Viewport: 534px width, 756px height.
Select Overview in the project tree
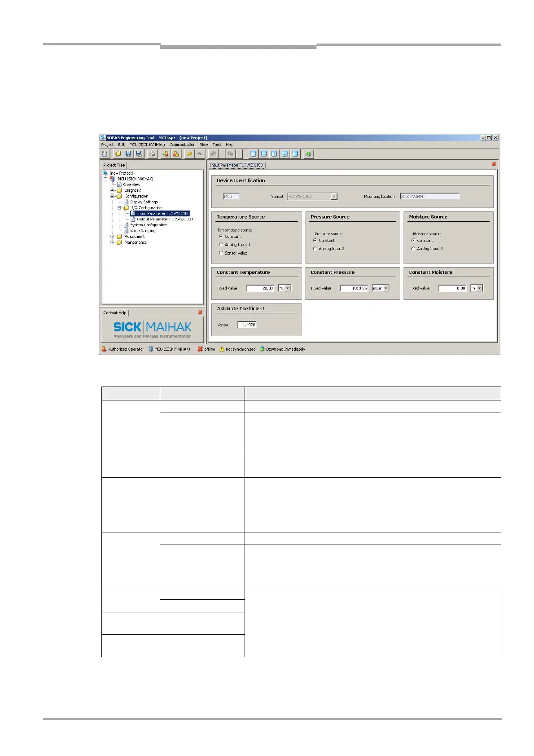click(131, 185)
